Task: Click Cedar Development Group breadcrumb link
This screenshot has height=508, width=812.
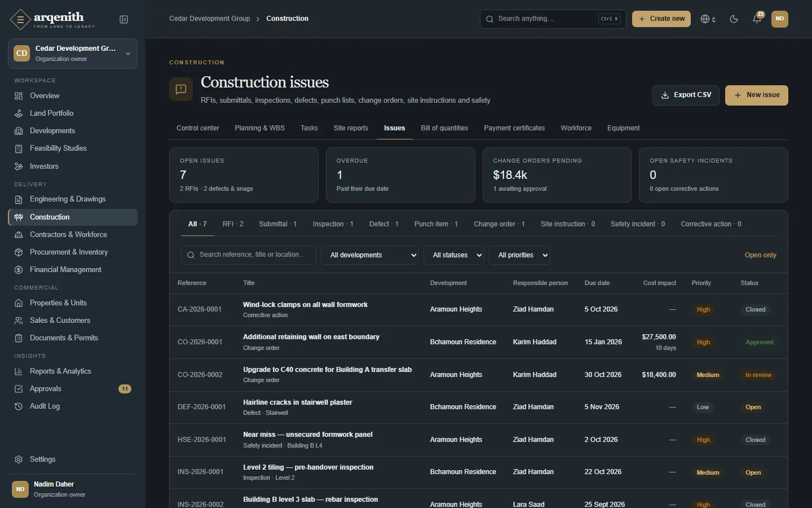Action: [210, 19]
